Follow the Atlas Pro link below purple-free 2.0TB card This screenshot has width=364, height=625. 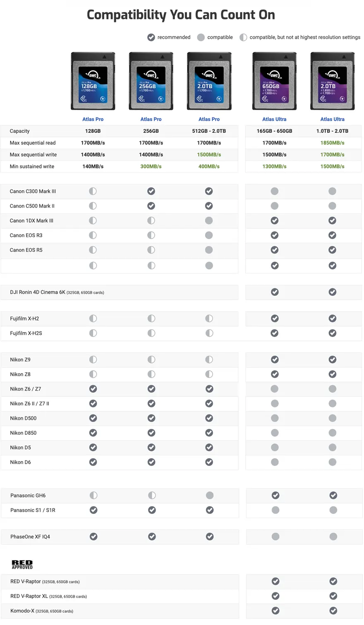(x=209, y=119)
